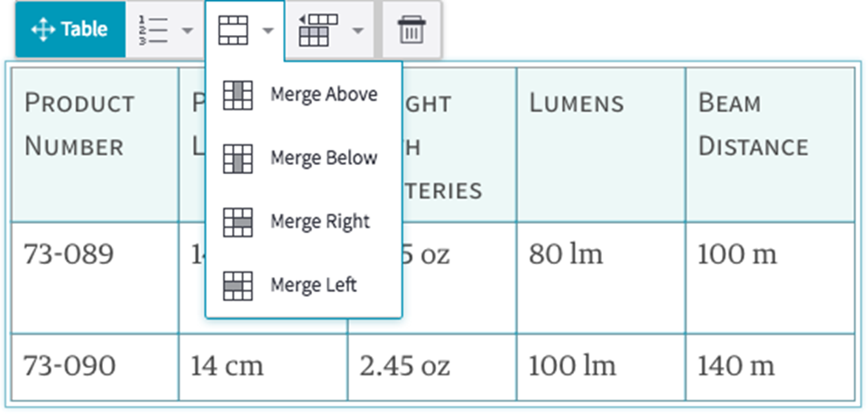Delete the table with trash icon
This screenshot has width=868, height=414.
point(411,31)
